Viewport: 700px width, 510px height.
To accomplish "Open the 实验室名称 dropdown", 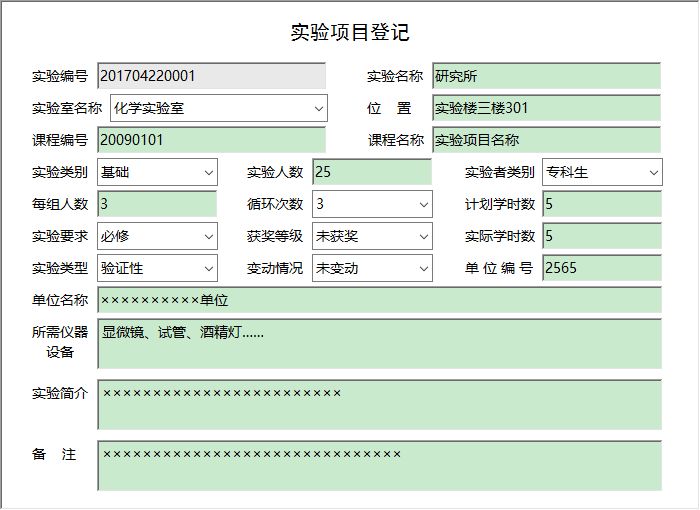I will click(x=319, y=108).
